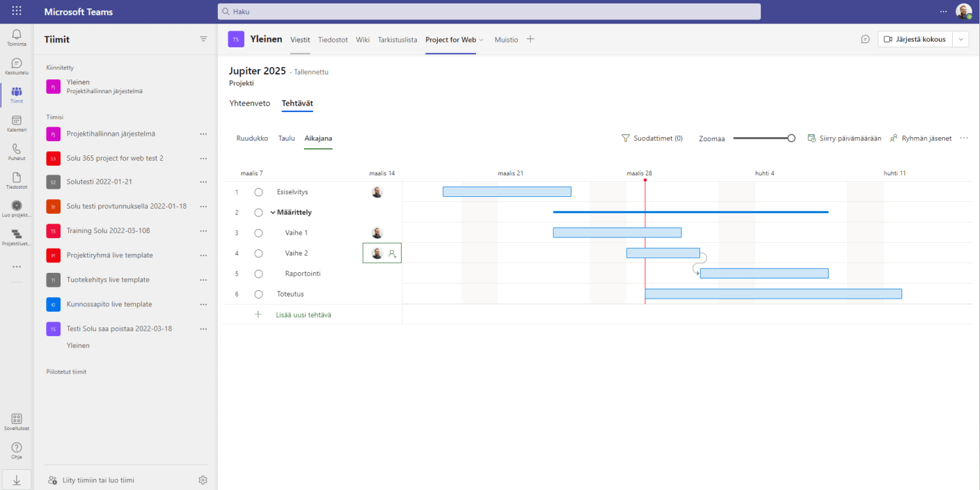This screenshot has height=490, width=980.
Task: Mark Vaihe 2 task complete
Action: (258, 253)
